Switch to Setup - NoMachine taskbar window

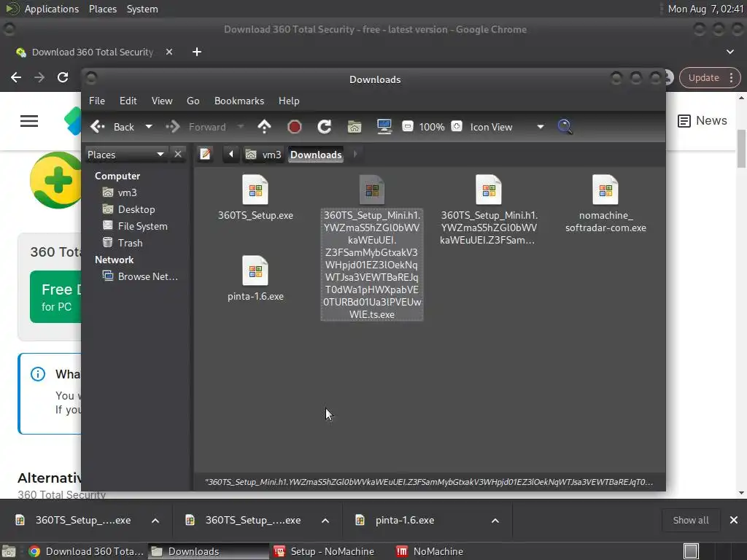(324, 551)
